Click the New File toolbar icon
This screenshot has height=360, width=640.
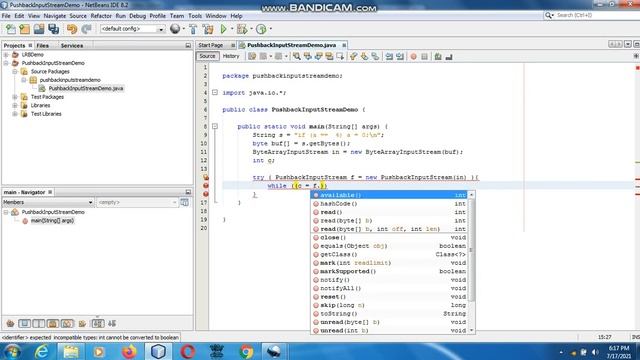tap(11, 29)
